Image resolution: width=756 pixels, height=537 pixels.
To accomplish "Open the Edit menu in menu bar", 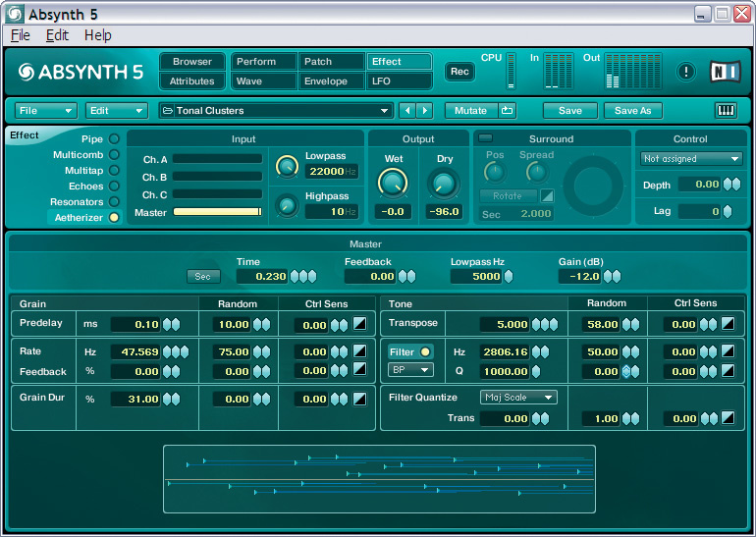I will (57, 35).
